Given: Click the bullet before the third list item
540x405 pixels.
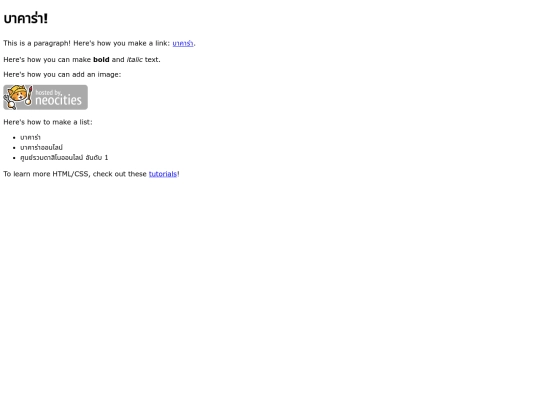Looking at the screenshot, I should [14, 158].
